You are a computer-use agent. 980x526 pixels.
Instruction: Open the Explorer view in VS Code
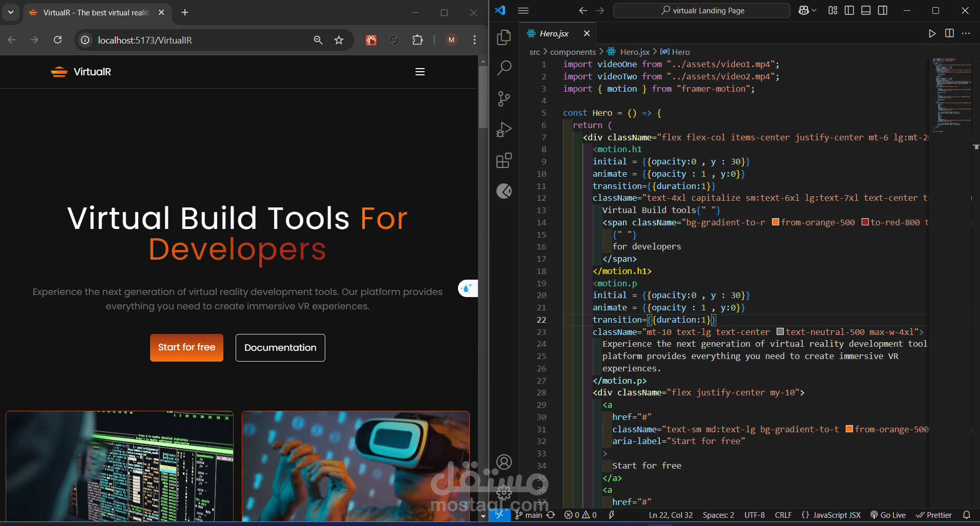point(504,37)
